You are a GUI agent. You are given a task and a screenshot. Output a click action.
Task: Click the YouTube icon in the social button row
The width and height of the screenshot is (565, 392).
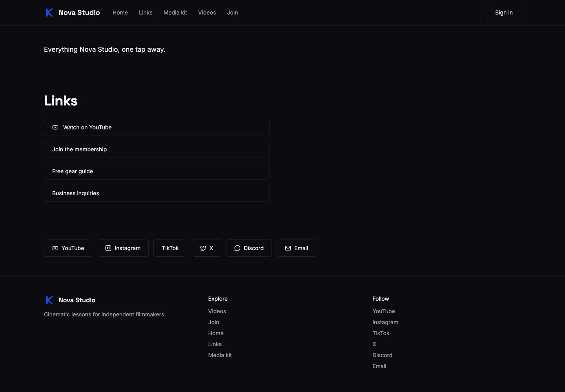coord(55,248)
